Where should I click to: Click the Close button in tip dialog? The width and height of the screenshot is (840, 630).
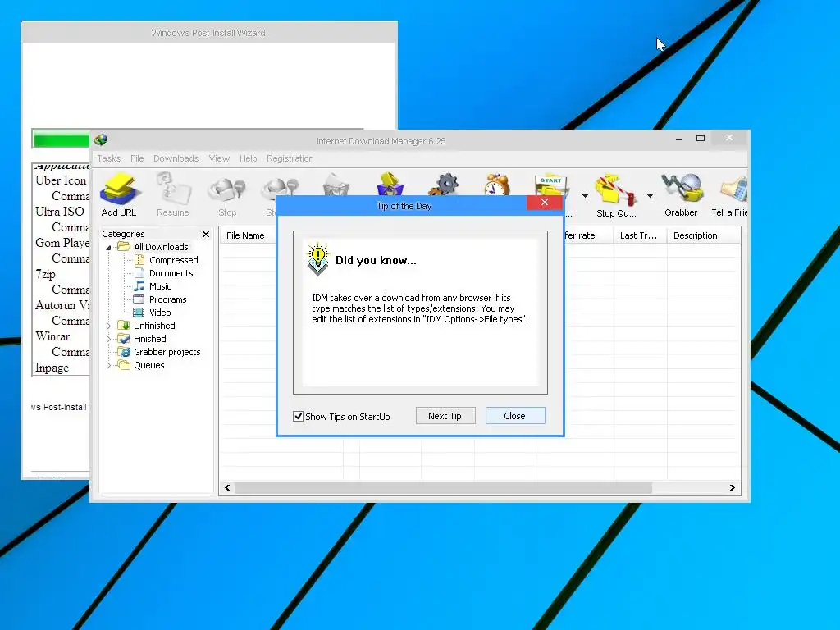pyautogui.click(x=515, y=416)
